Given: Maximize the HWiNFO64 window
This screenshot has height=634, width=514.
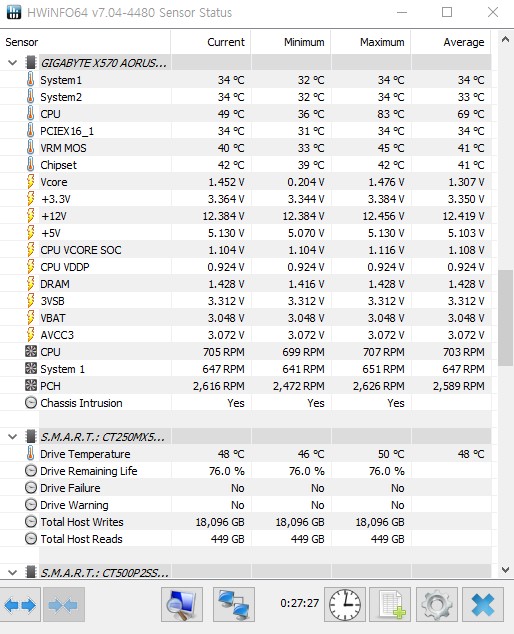Looking at the screenshot, I should (447, 12).
